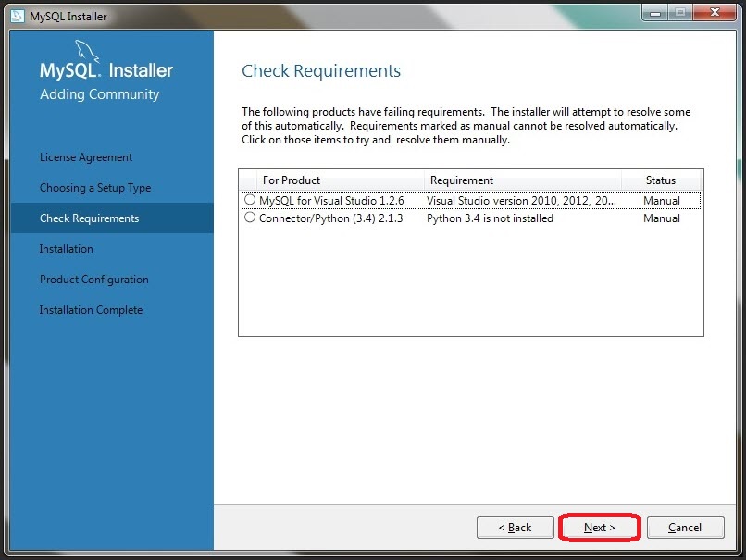The height and width of the screenshot is (560, 746).
Task: Click the 'Connector/Python (3.4) 2.1.3' text
Action: [x=331, y=218]
